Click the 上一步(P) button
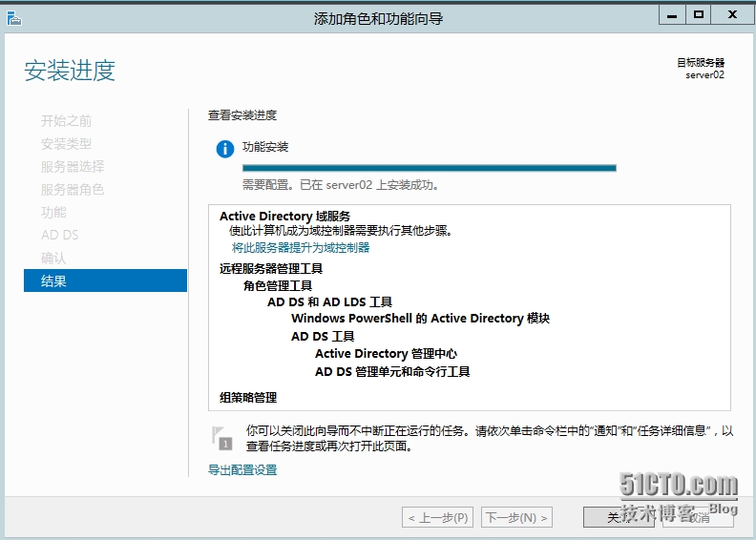 pos(437,517)
